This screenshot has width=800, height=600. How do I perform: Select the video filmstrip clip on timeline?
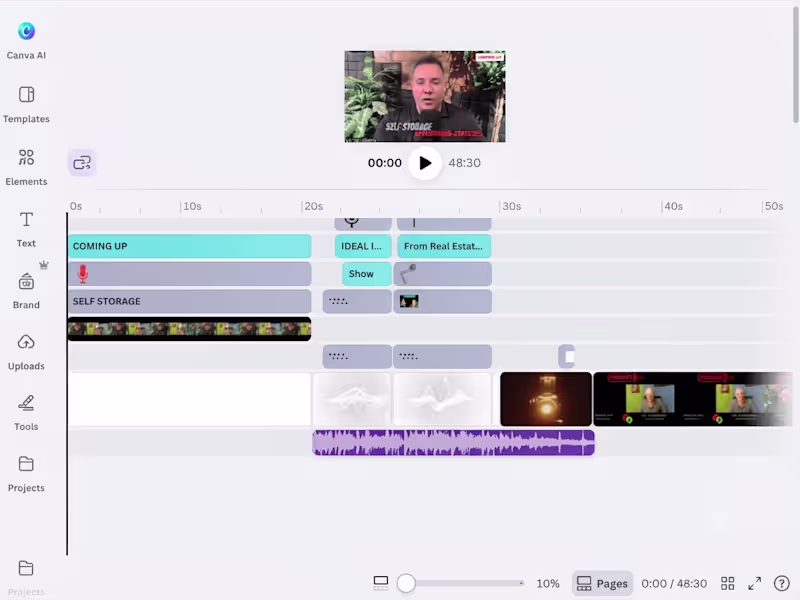pos(189,329)
